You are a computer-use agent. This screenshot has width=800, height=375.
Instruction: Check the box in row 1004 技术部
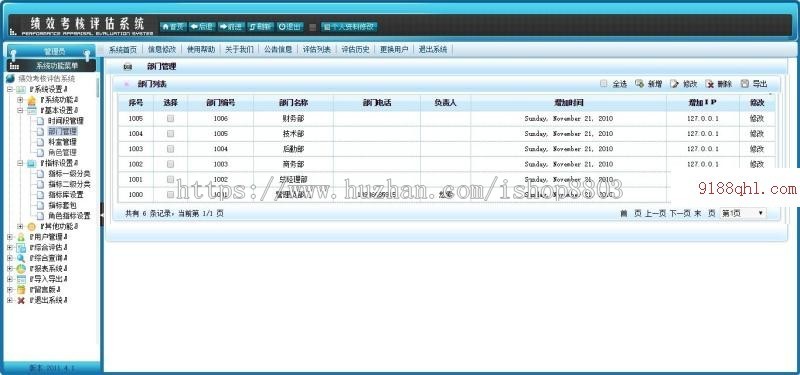tap(170, 134)
